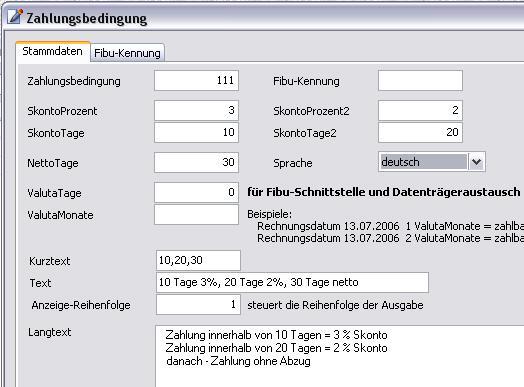Click the Zahlungsbedingung window title icon
The width and height of the screenshot is (524, 387).
click(15, 16)
